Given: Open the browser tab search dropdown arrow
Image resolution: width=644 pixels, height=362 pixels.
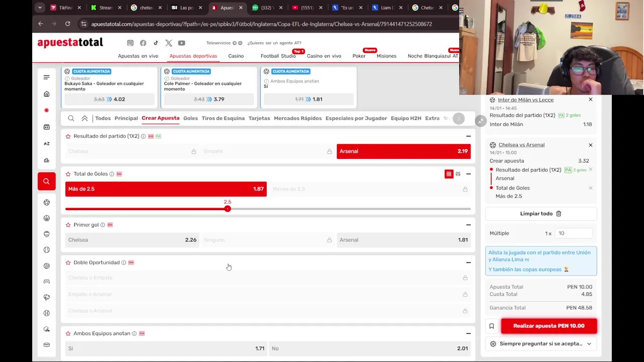Looking at the screenshot, I should point(40,8).
